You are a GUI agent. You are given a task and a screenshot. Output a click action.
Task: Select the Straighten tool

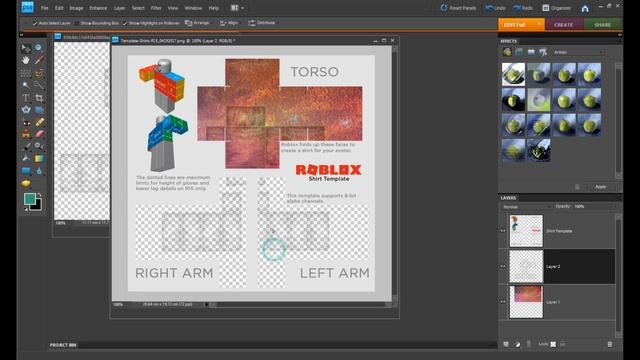[39, 110]
